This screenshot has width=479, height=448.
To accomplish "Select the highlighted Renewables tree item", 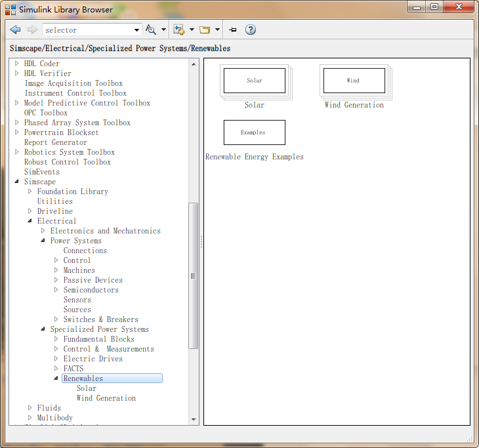I will 112,378.
